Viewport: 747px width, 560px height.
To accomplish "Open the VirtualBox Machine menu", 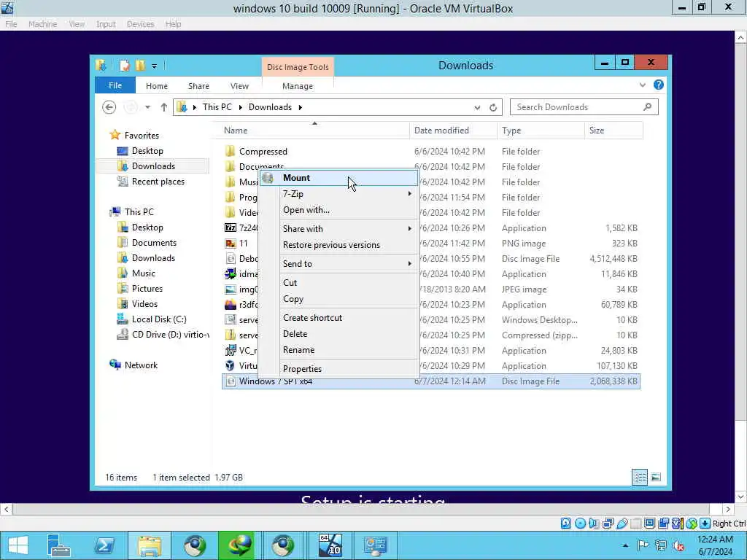I will point(42,24).
